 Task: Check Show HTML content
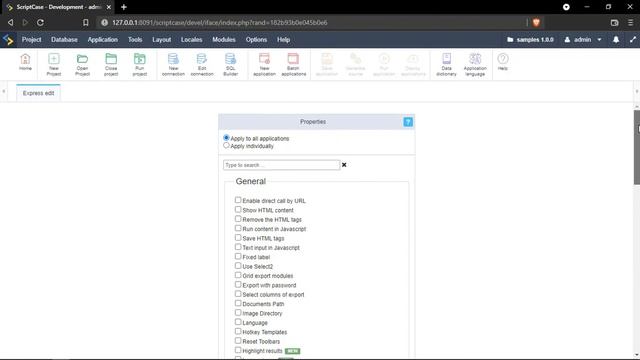238,209
